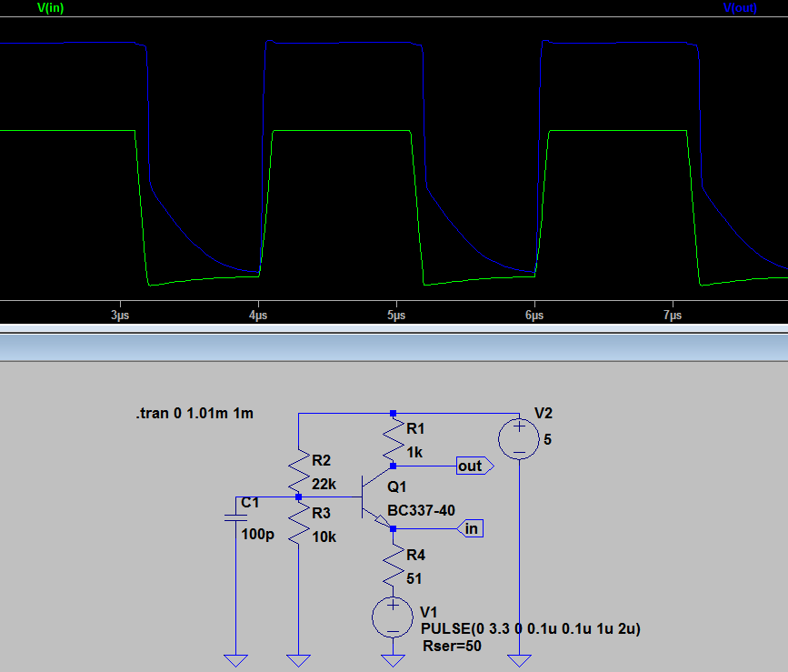Click the 22k value of R2
Viewport: 788px width, 672px height.
point(324,484)
